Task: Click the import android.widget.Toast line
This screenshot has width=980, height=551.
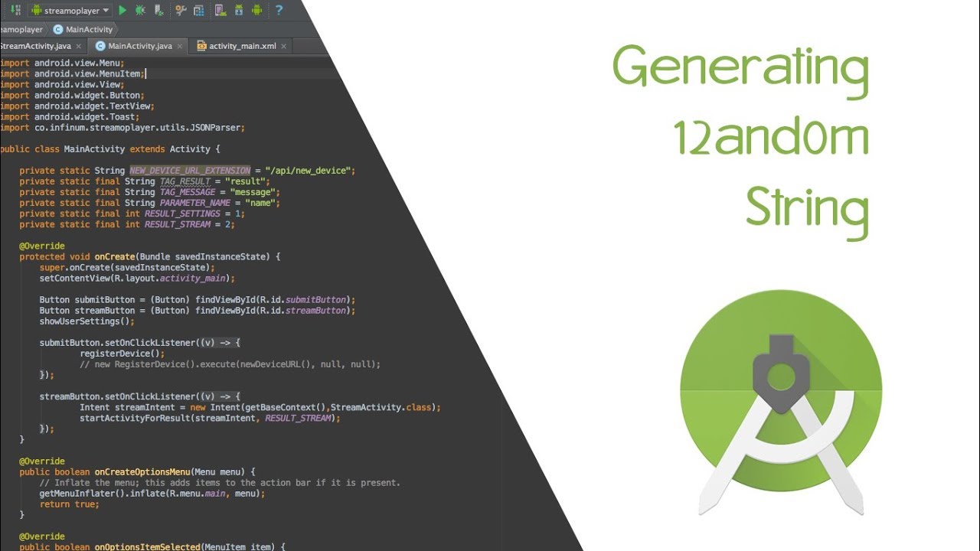Action: 70,117
